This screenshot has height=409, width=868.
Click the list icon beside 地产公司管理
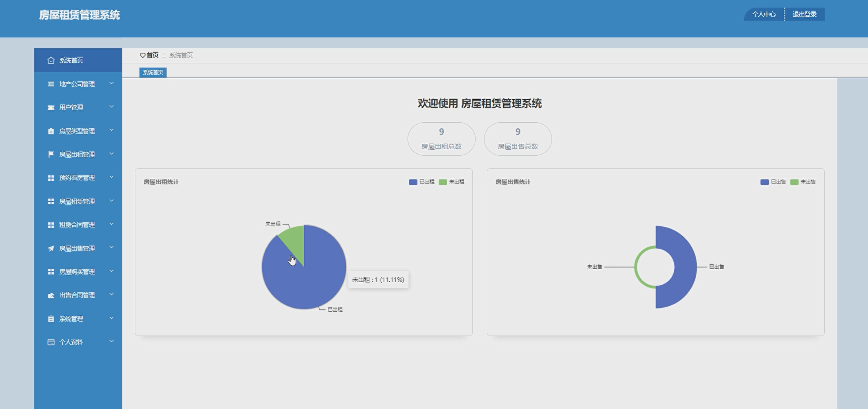pyautogui.click(x=51, y=84)
